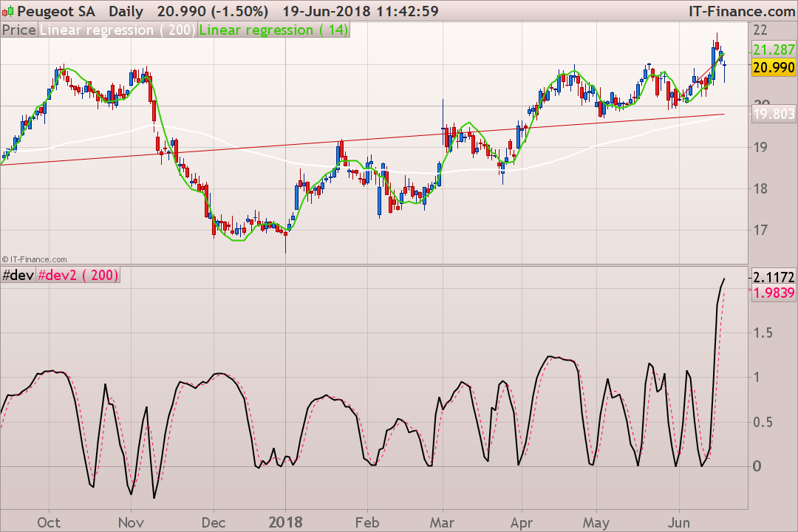Click the 22 price axis label
The width and height of the screenshot is (798, 532).
pos(760,30)
